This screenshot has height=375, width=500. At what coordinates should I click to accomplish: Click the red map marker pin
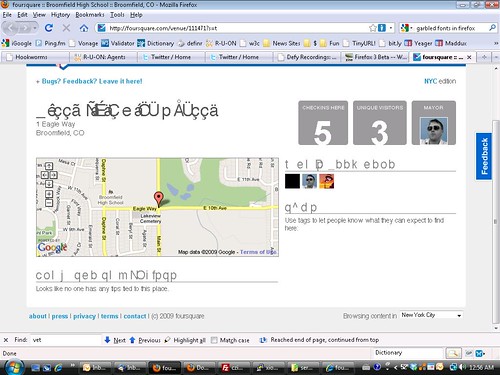(159, 199)
